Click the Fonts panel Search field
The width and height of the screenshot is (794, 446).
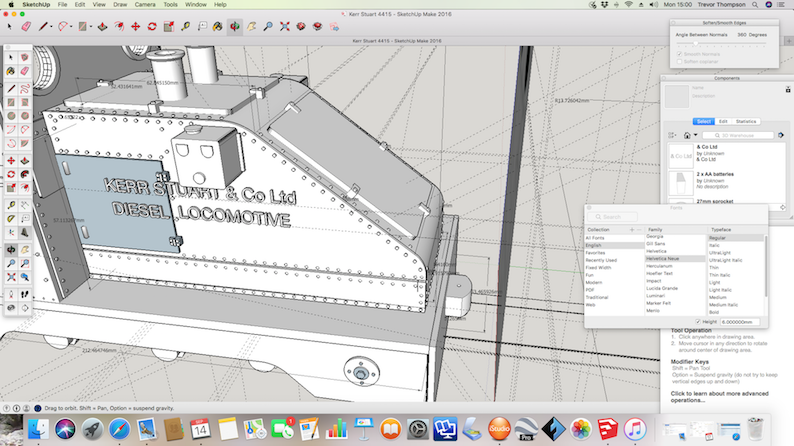click(612, 217)
